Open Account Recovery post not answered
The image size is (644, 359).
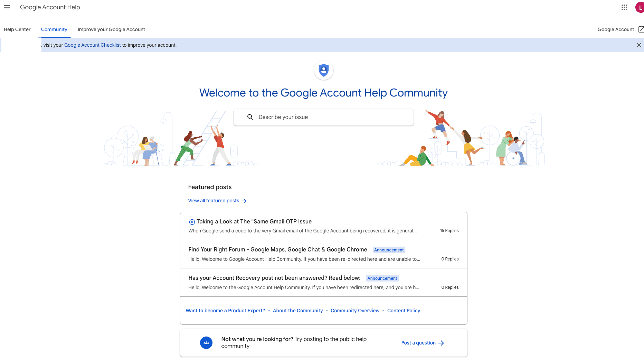[274, 278]
